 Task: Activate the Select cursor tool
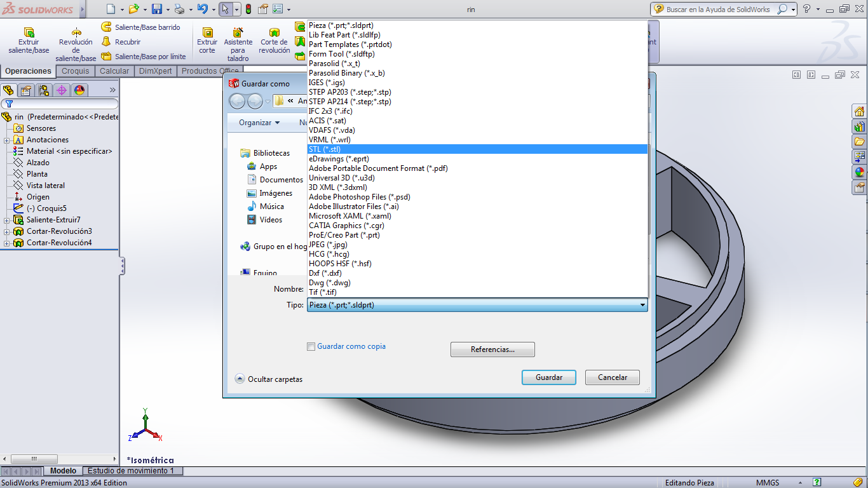226,9
